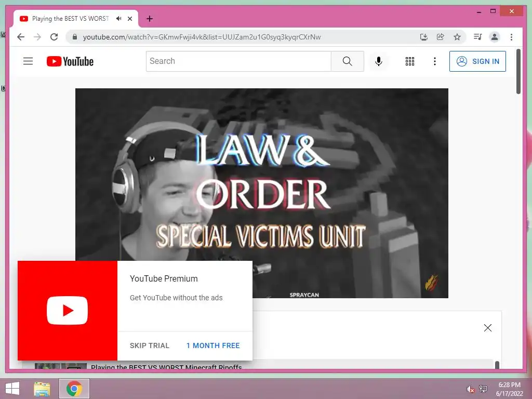Open Chrome media controls icon
Viewport: 532px width, 399px height.
tap(478, 37)
